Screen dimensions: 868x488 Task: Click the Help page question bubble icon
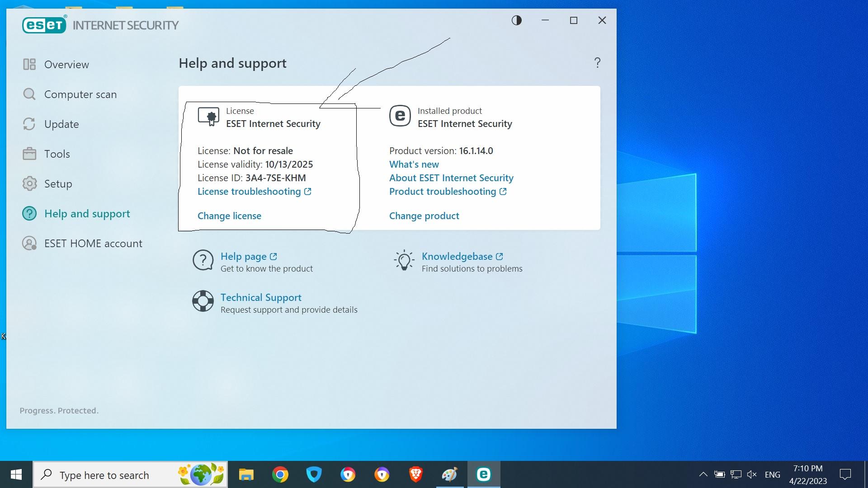203,261
